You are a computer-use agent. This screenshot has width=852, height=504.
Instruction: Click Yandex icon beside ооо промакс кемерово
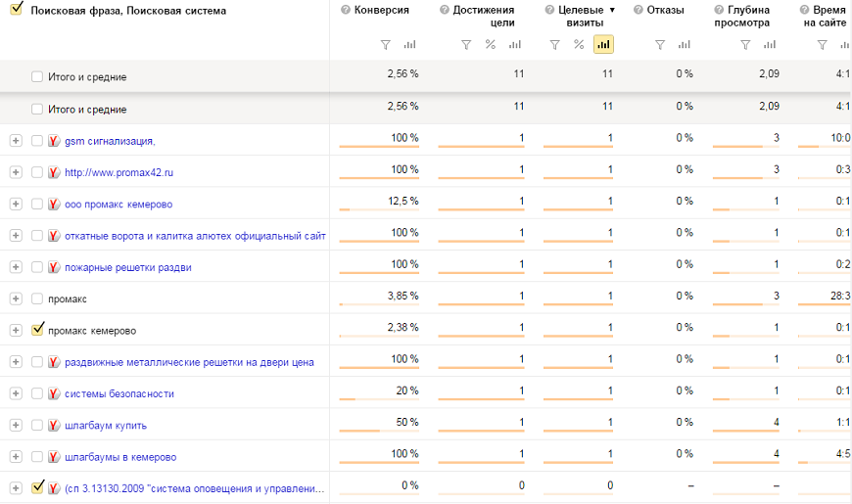(54, 205)
